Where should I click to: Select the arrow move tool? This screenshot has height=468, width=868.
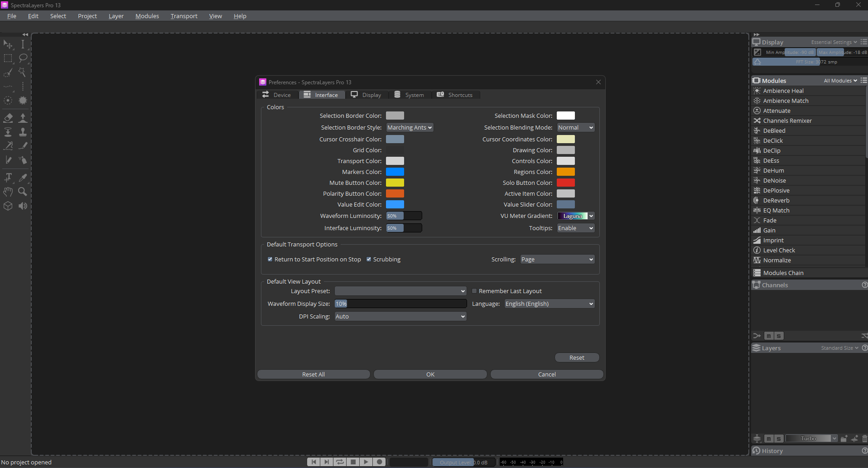[x=8, y=44]
